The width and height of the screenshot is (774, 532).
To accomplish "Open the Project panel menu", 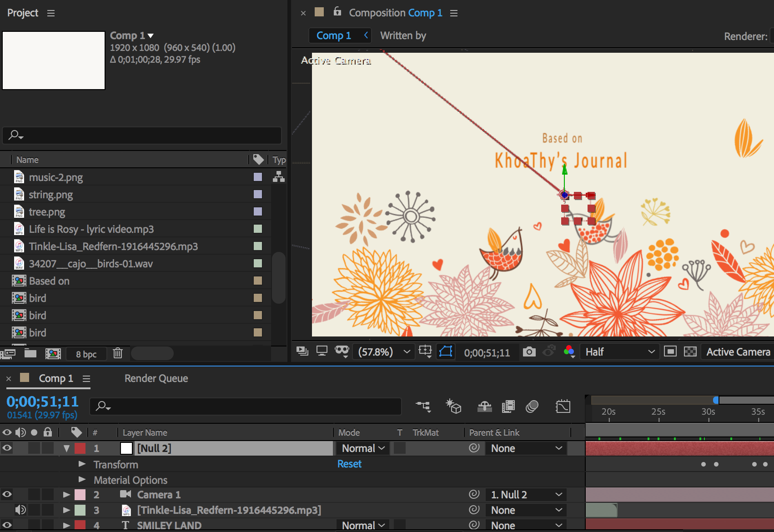I will click(51, 13).
